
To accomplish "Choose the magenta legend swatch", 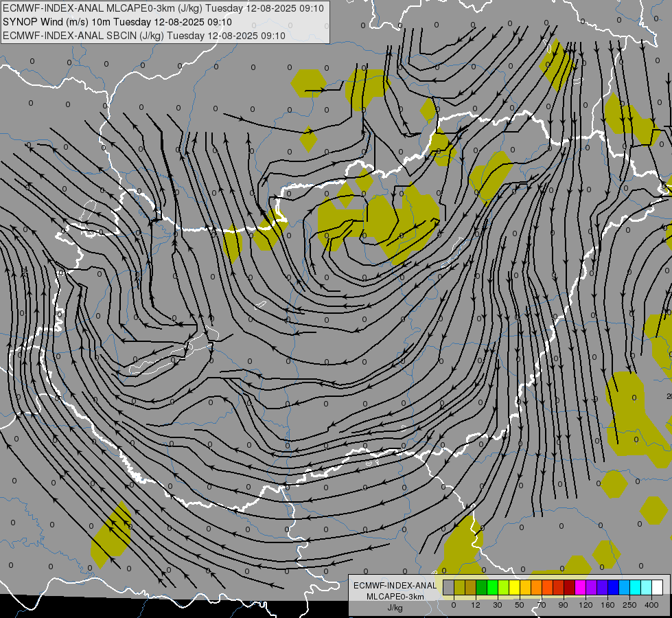I will tap(581, 587).
